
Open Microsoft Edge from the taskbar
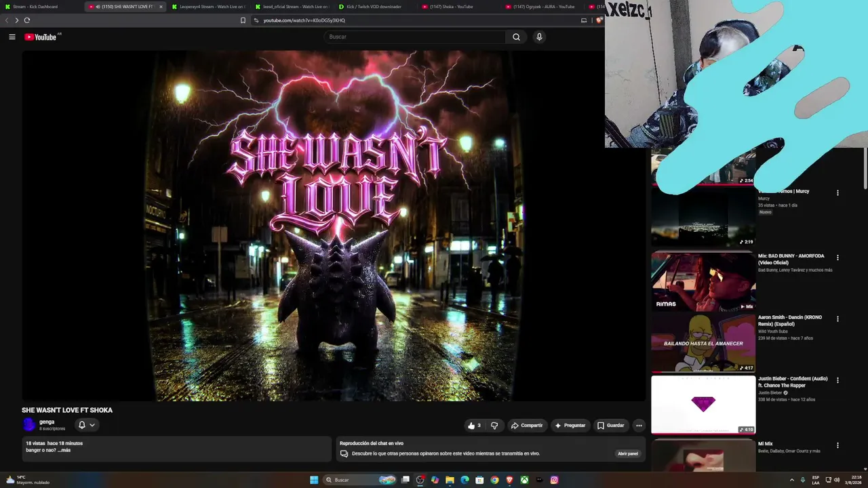pyautogui.click(x=465, y=480)
